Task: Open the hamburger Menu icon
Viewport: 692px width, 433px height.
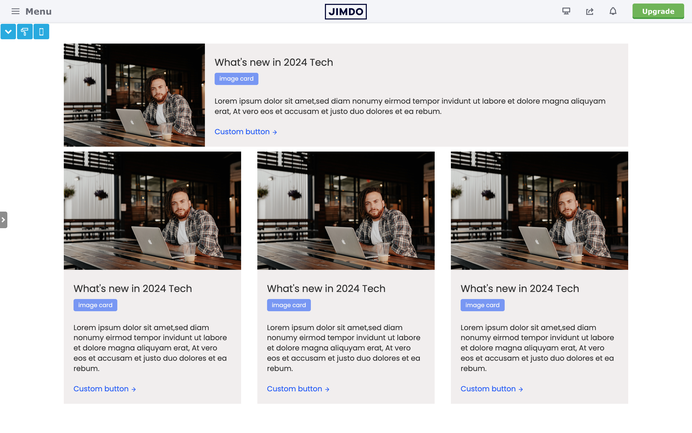Action: 15,11
